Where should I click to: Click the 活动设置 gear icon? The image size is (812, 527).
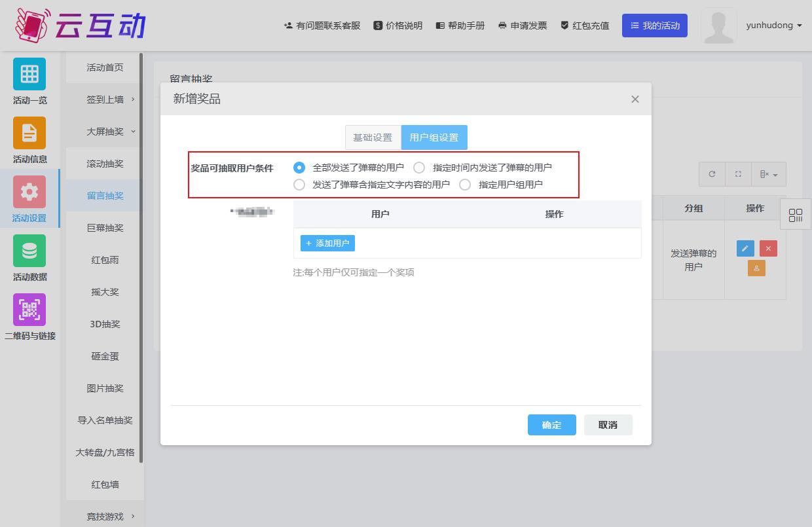click(29, 192)
